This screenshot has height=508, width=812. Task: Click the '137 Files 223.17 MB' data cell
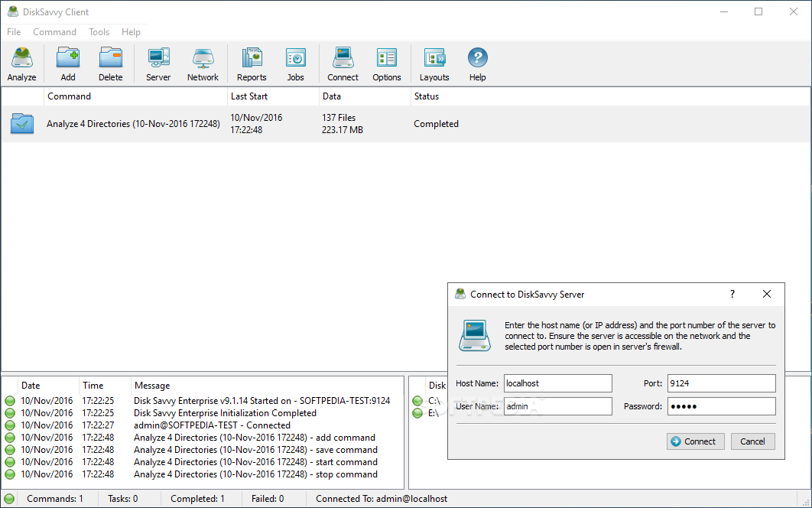coord(343,124)
